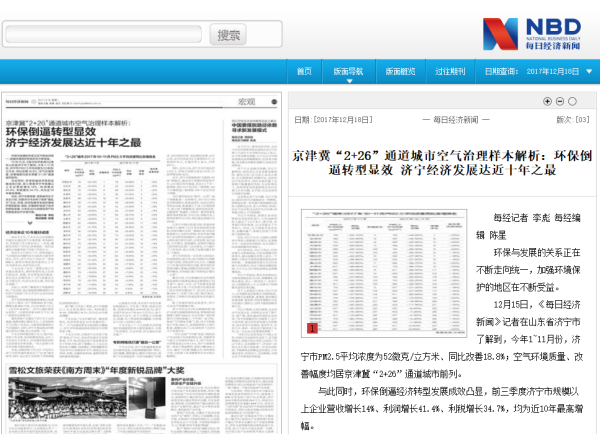Select the 2017年12月18日 date field
Image resolution: width=600 pixels, height=434 pixels.
[553, 72]
